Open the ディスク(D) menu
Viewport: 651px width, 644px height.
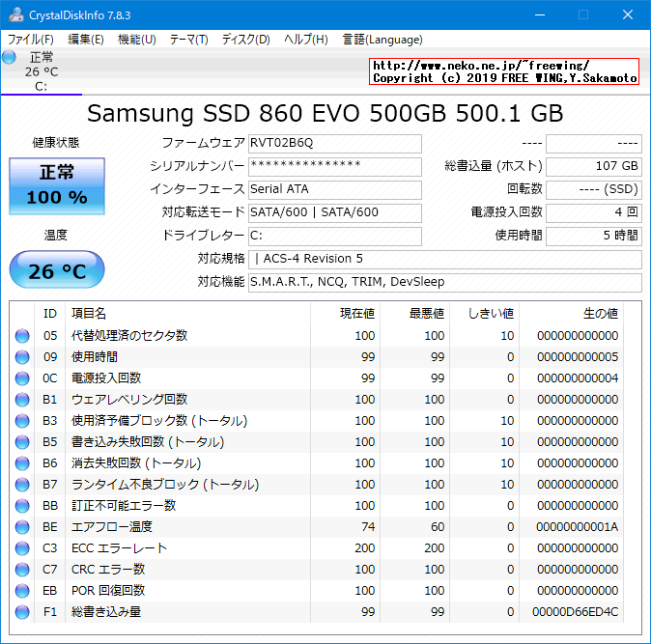click(245, 40)
